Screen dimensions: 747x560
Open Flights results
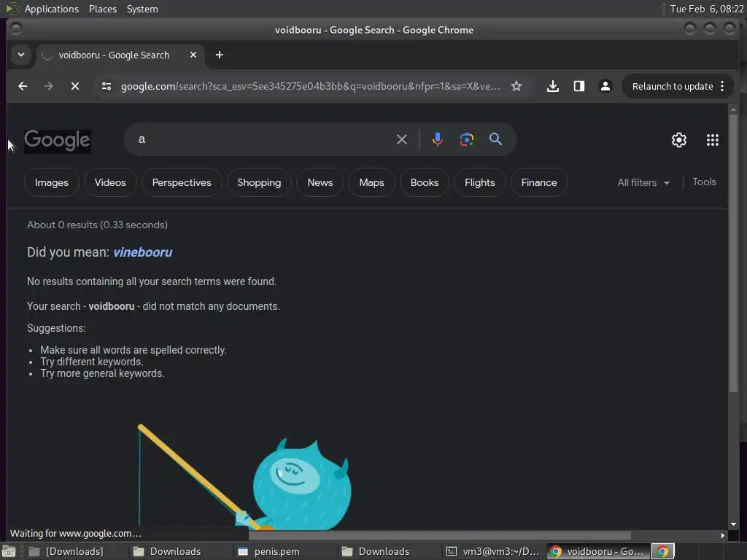point(480,182)
